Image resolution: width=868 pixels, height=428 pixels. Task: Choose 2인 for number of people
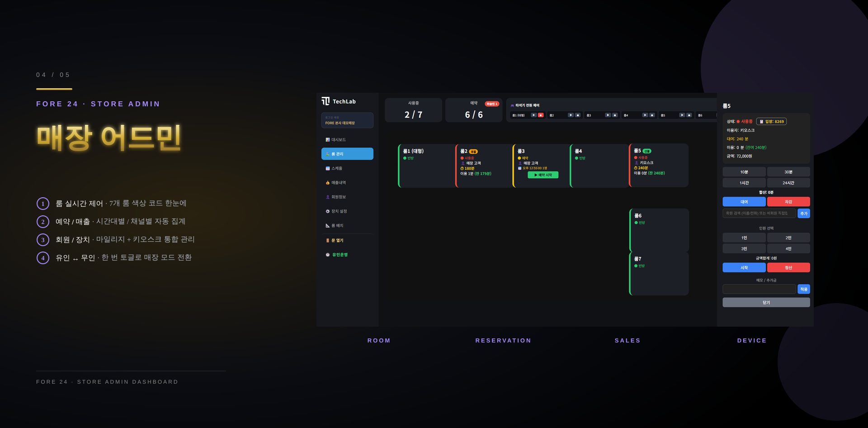(x=788, y=238)
